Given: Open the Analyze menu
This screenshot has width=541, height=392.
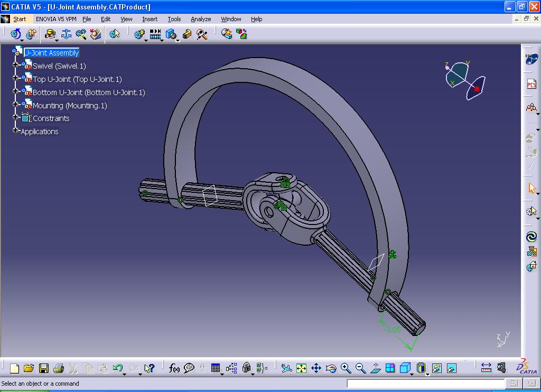Looking at the screenshot, I should pyautogui.click(x=201, y=19).
